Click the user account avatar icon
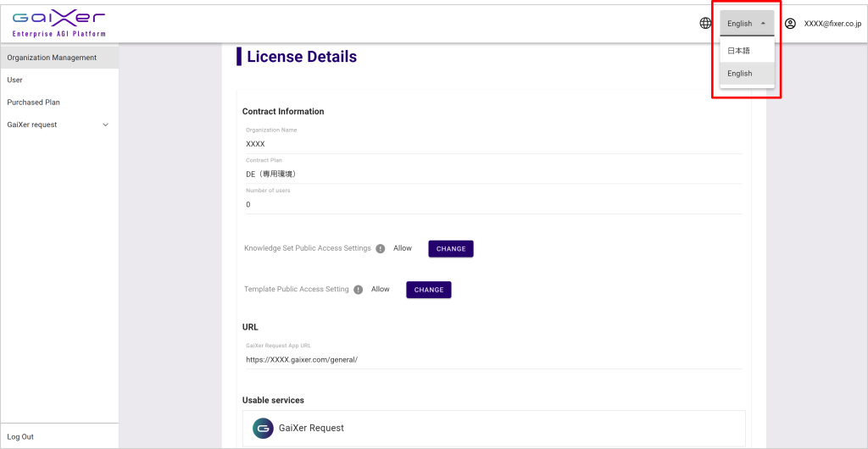 point(790,24)
